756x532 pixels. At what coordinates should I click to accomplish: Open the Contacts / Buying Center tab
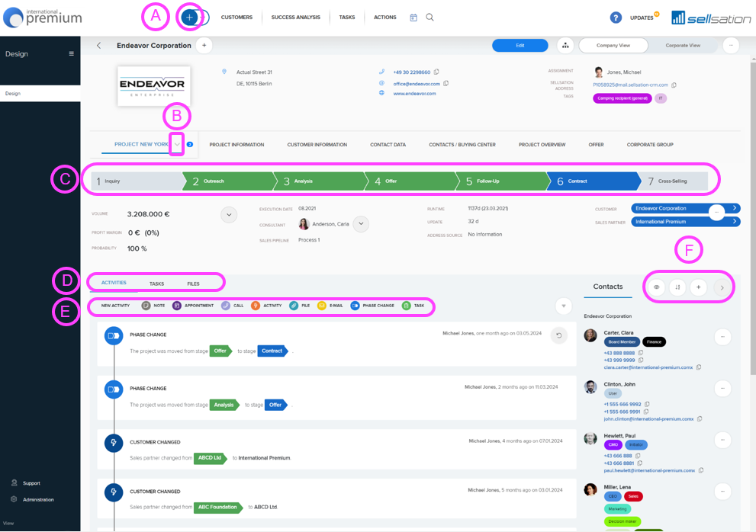click(x=462, y=145)
